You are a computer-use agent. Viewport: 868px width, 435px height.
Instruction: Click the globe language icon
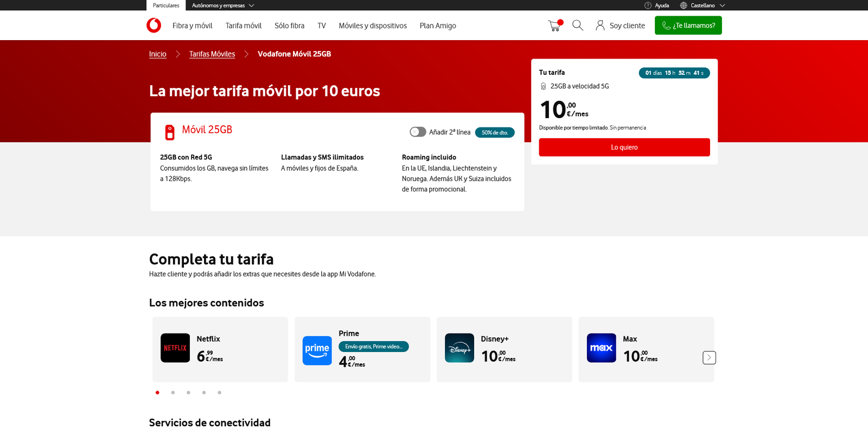click(x=684, y=5)
